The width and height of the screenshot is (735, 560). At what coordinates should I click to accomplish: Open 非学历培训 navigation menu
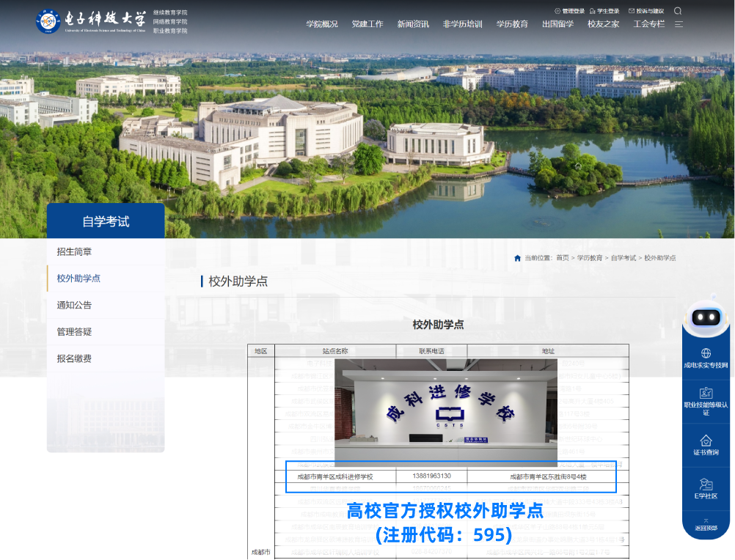[x=463, y=24]
